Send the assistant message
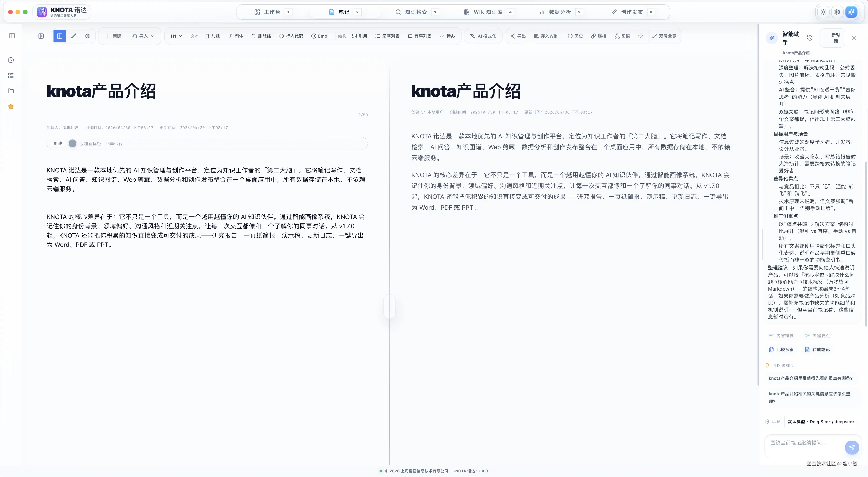Screen dimensions: 868x477 coord(852,447)
